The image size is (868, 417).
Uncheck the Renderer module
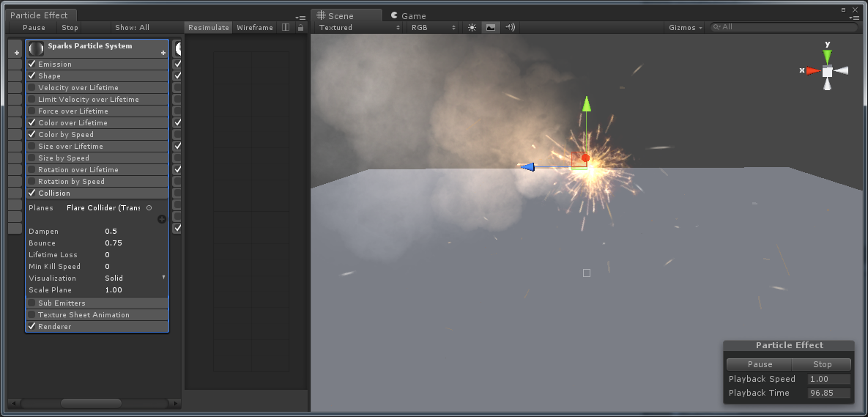coord(32,326)
